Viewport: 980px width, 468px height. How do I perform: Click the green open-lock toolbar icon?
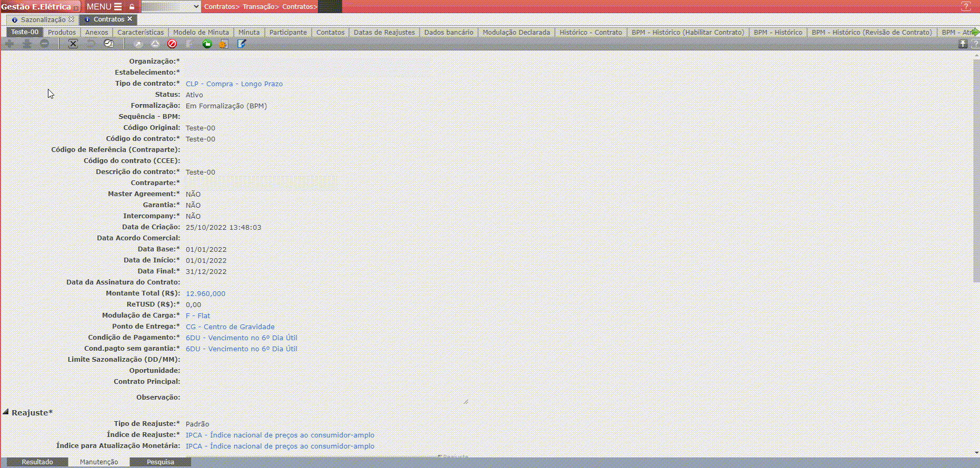[207, 44]
